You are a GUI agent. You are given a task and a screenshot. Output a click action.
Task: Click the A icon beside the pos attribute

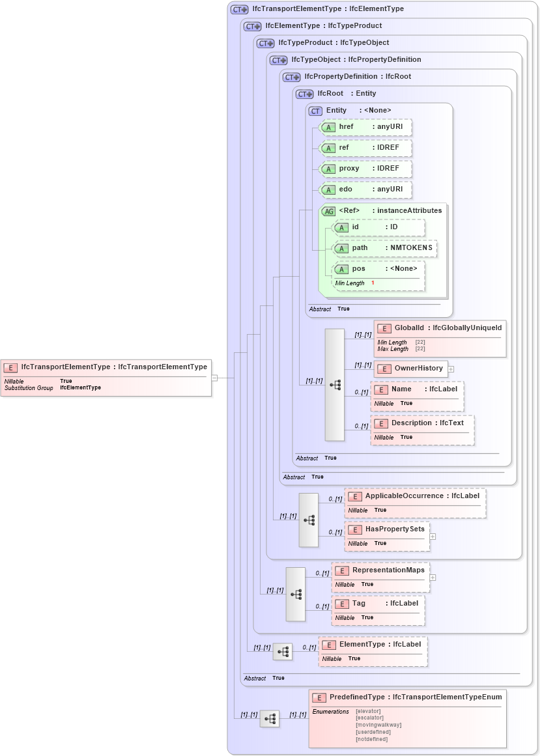(x=341, y=268)
